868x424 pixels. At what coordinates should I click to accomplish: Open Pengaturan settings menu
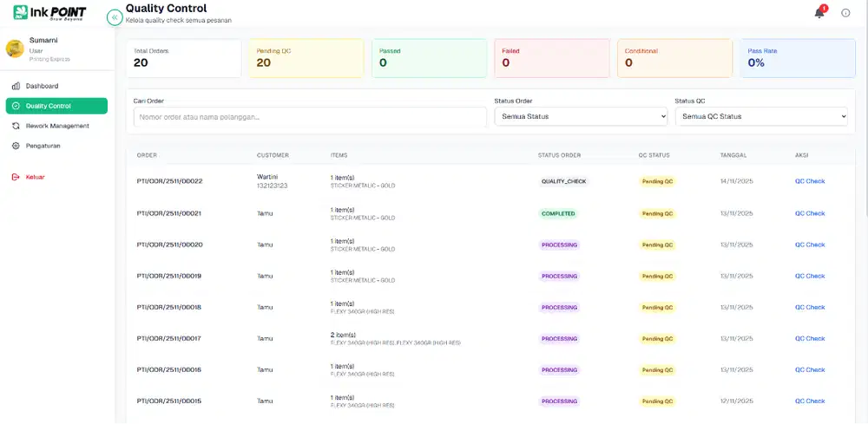[43, 146]
